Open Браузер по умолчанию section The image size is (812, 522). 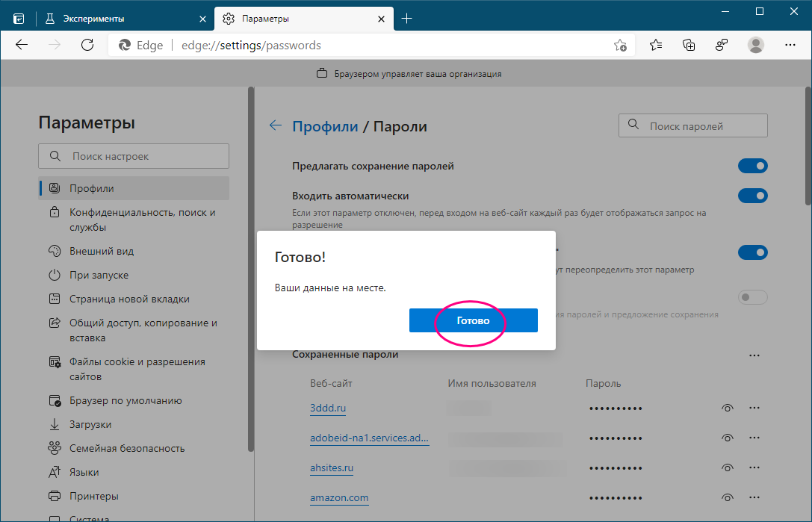(134, 400)
